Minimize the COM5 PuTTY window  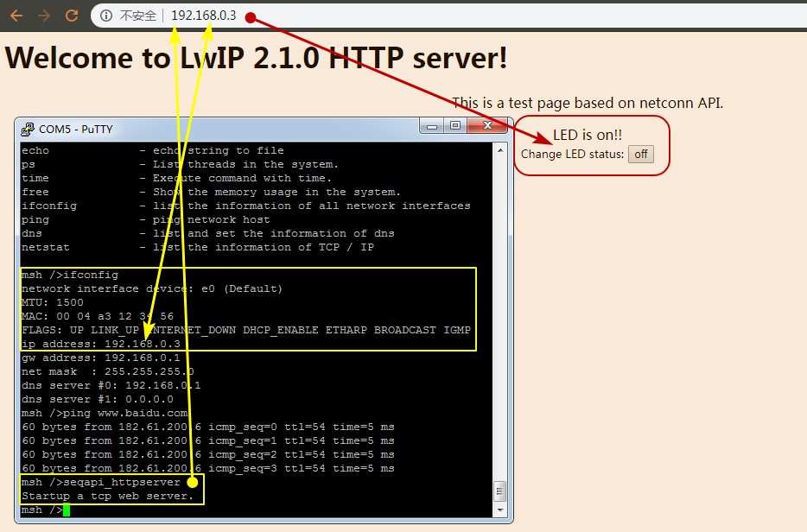tap(430, 125)
